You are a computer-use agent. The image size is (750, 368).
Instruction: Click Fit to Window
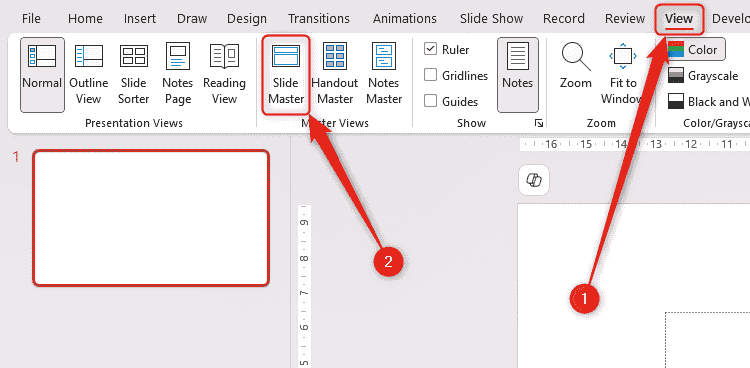point(623,75)
